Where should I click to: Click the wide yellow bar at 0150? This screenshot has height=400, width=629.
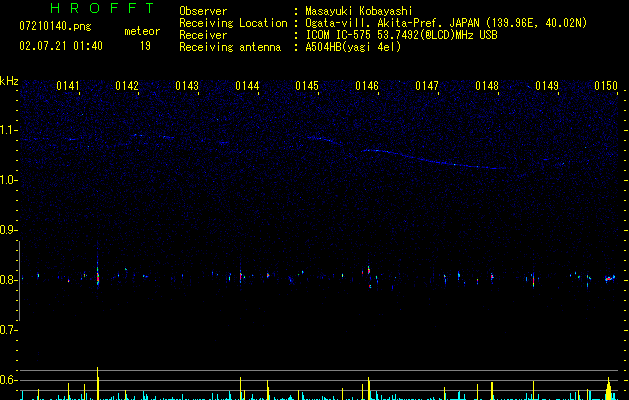(x=609, y=388)
